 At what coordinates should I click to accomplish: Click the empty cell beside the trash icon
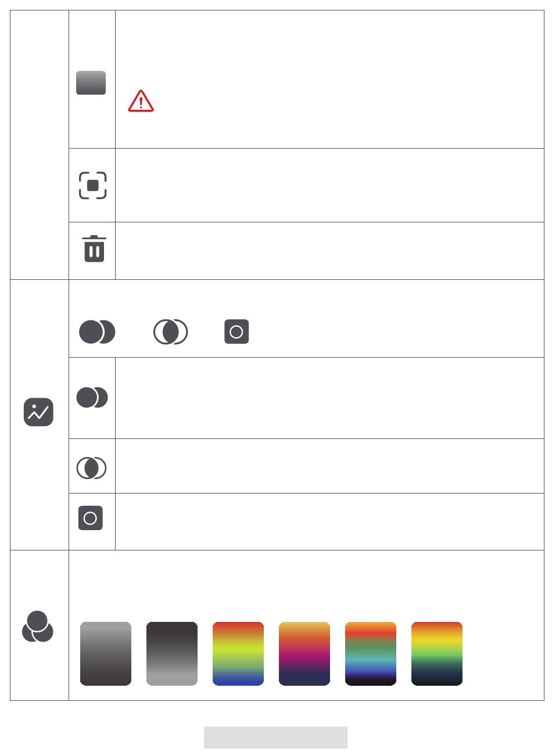[x=329, y=251]
